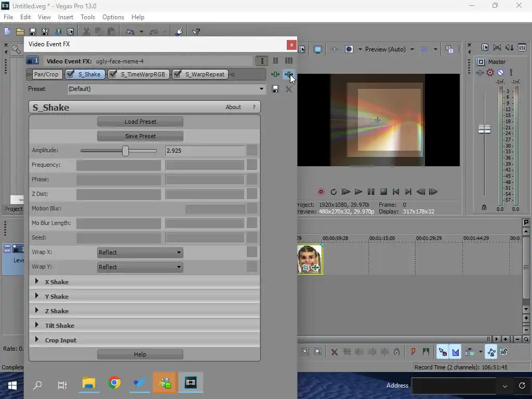Click the Stop button in preview transport
532x399 pixels.
383,192
